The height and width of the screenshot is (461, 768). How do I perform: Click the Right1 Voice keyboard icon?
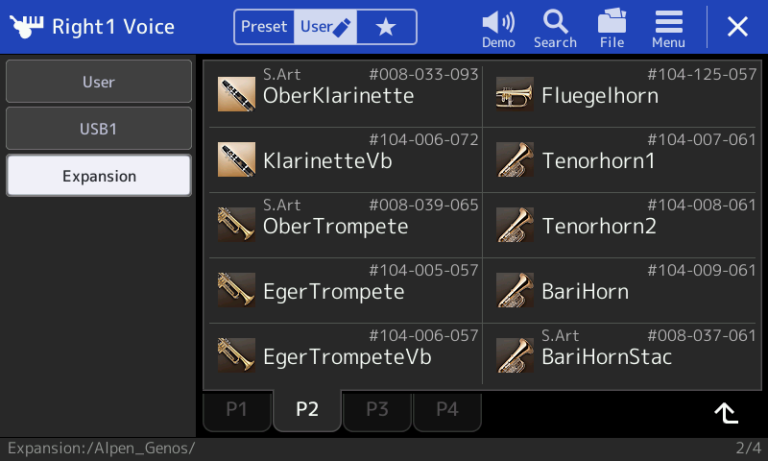click(x=26, y=26)
